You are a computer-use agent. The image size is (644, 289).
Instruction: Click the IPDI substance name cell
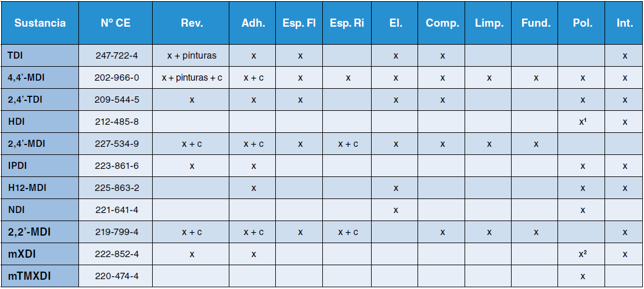tap(17, 166)
